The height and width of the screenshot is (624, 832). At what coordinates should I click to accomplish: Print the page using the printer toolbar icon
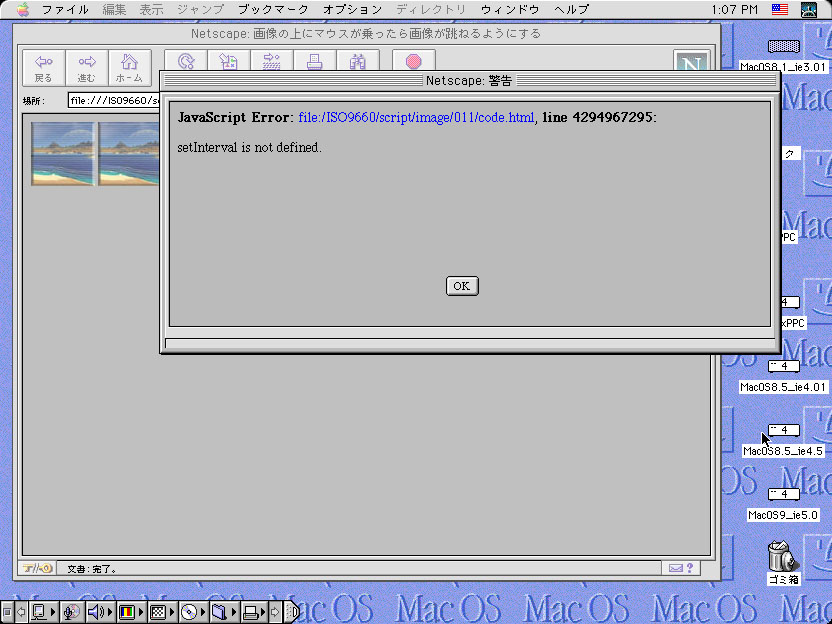[315, 61]
